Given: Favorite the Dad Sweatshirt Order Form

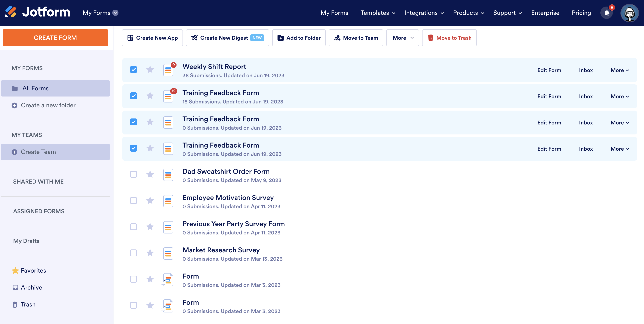Looking at the screenshot, I should coord(150,174).
